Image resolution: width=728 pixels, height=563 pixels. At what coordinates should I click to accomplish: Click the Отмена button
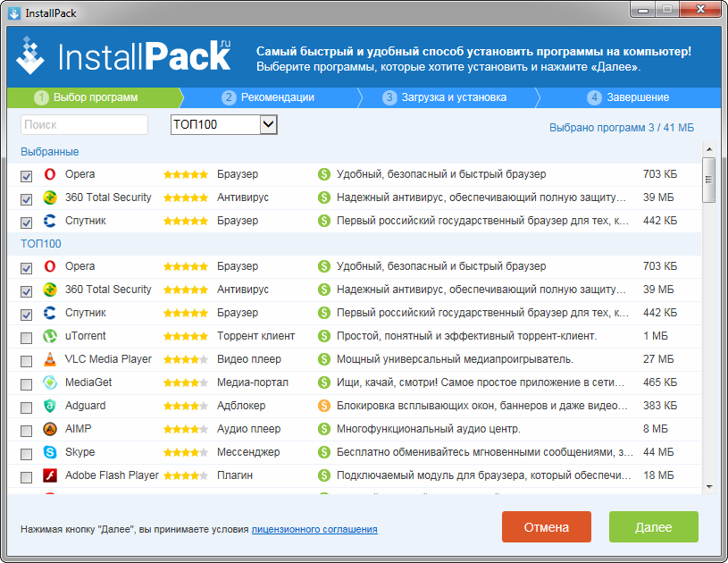[547, 526]
